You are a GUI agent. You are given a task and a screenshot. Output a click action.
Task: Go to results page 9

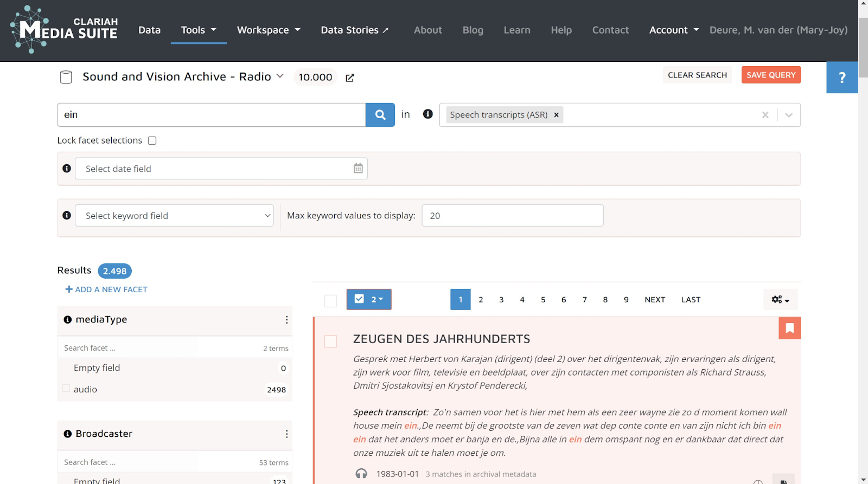tap(626, 299)
